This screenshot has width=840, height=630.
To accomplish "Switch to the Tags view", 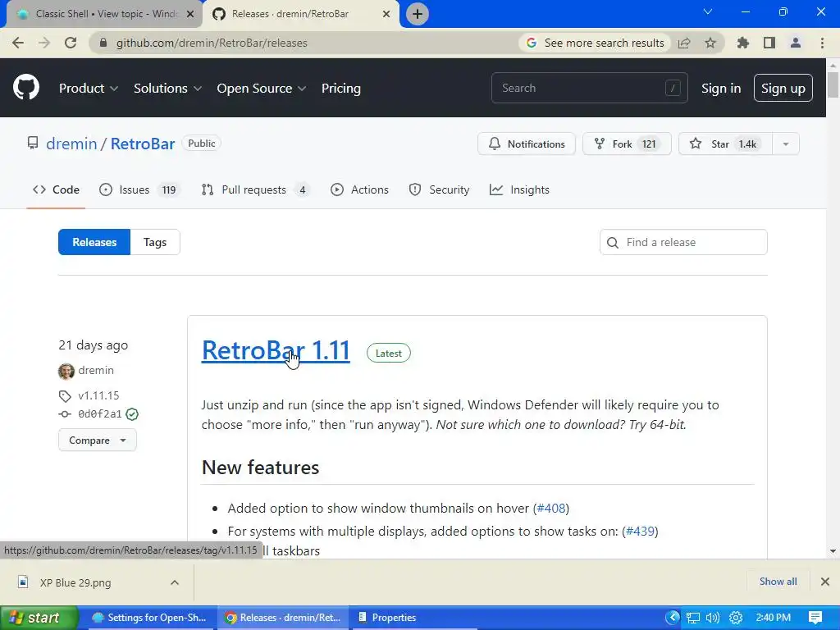I will pos(155,242).
